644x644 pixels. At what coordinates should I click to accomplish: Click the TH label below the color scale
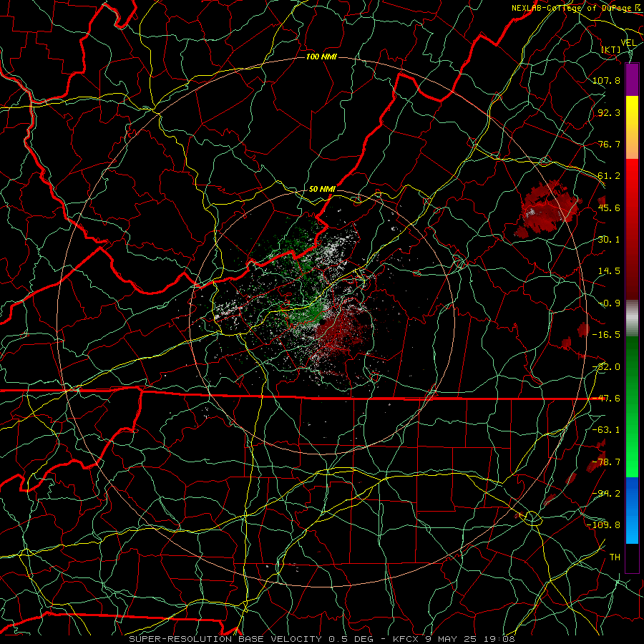click(615, 557)
